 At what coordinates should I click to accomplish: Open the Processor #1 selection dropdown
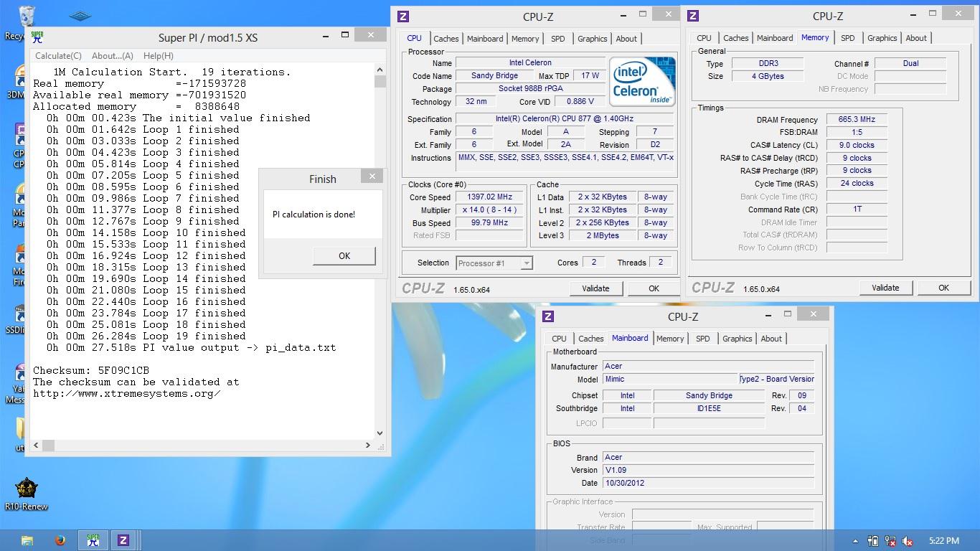[494, 263]
